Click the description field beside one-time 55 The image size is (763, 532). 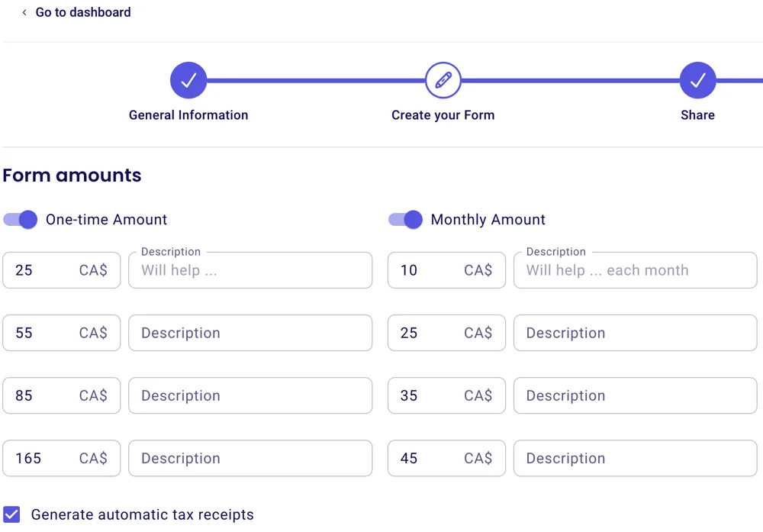(250, 333)
